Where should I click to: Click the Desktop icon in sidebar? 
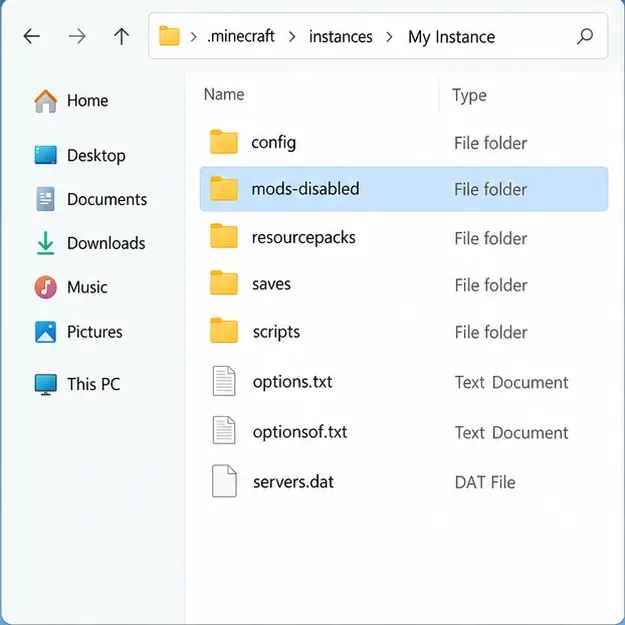point(45,155)
